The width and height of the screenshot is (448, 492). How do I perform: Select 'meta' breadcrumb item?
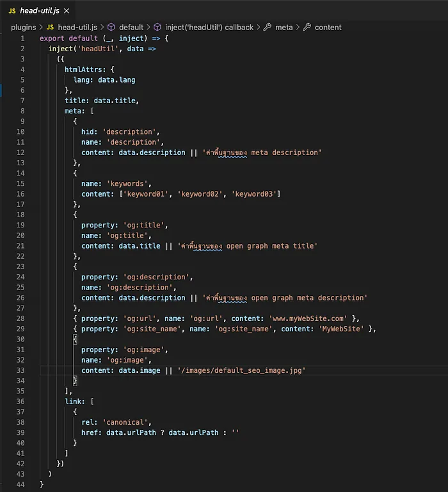(284, 28)
